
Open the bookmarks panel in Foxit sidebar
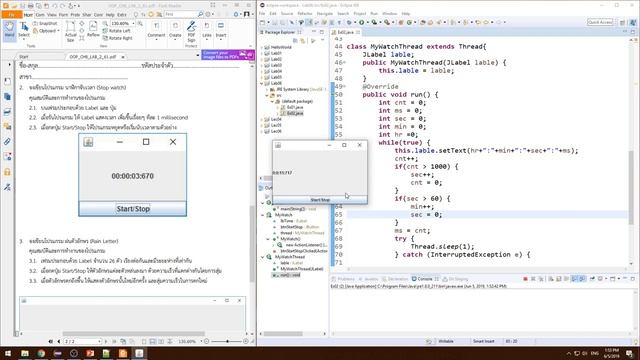tap(7, 81)
